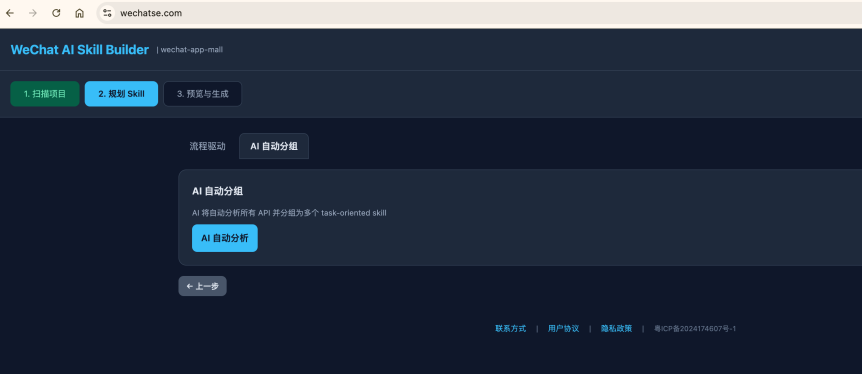Open step 3. 预览与生成
Viewport: 862px width, 374px height.
[x=202, y=94]
